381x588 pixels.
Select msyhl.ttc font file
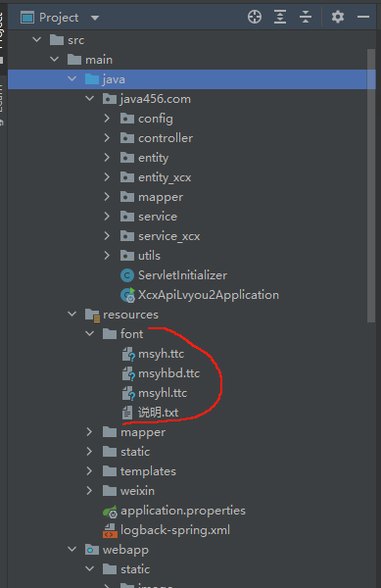[x=163, y=393]
